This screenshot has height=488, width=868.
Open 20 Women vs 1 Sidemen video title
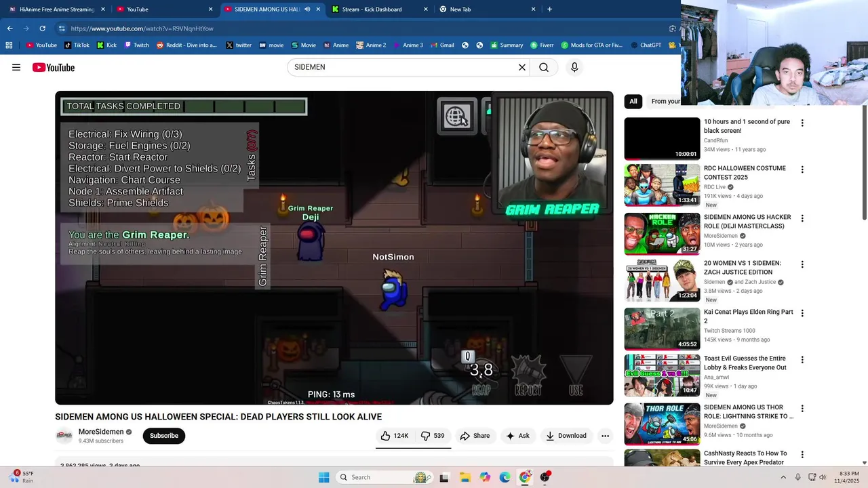pos(743,268)
